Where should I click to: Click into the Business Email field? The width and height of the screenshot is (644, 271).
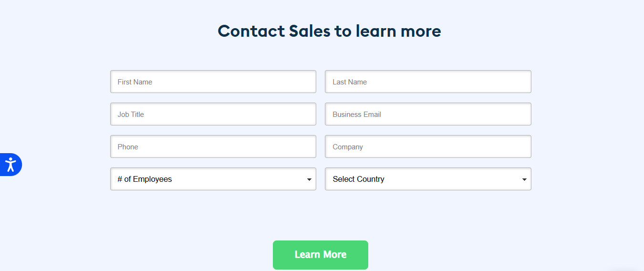[428, 114]
